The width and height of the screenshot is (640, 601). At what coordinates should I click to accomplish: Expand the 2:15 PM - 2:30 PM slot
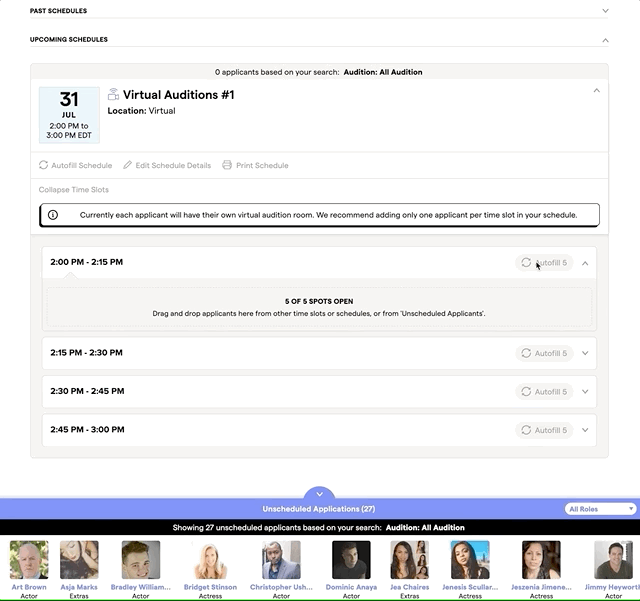pyautogui.click(x=585, y=353)
